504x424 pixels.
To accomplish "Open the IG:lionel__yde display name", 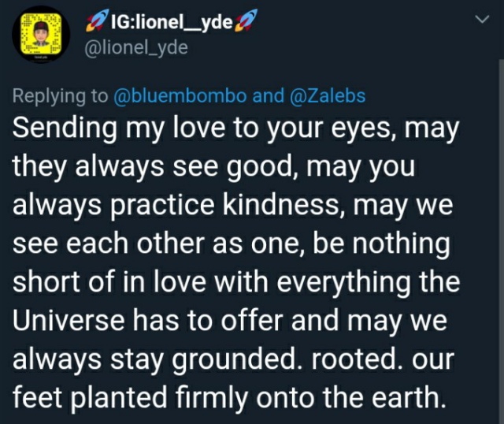I will 172,22.
